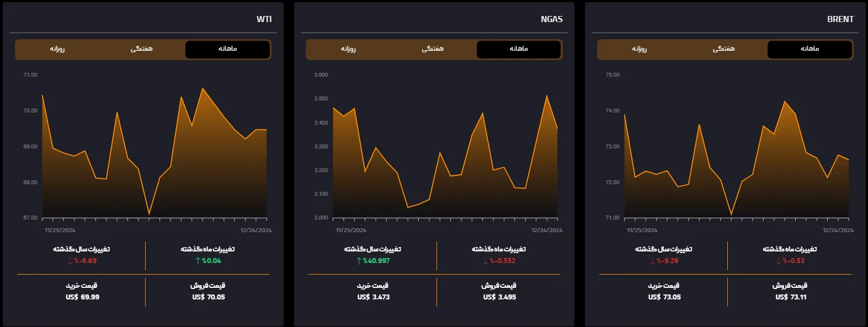
Task: Click the WTI buy price US$ 69.99
Action: coord(82,297)
